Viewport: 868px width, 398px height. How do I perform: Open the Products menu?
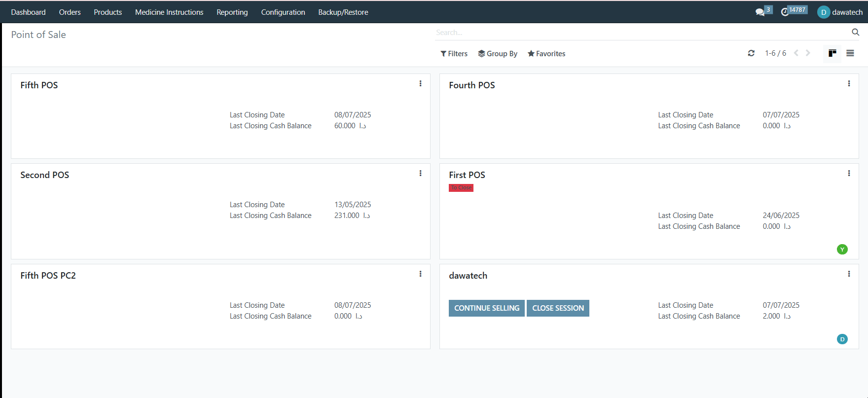tap(108, 12)
